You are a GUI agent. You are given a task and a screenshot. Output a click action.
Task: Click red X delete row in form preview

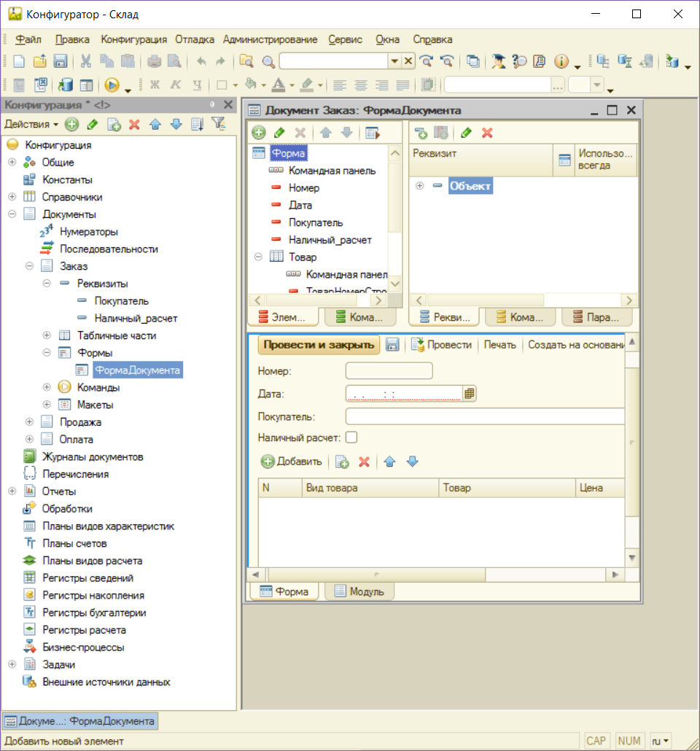(x=364, y=462)
